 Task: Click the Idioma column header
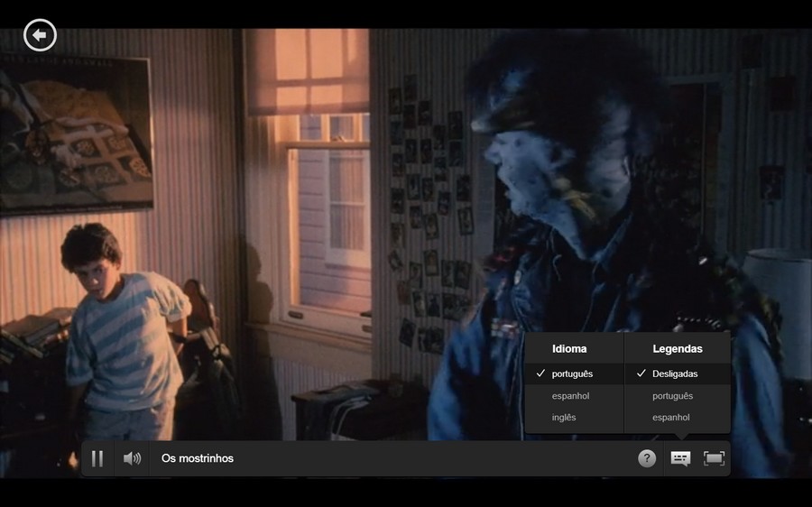pyautogui.click(x=569, y=348)
